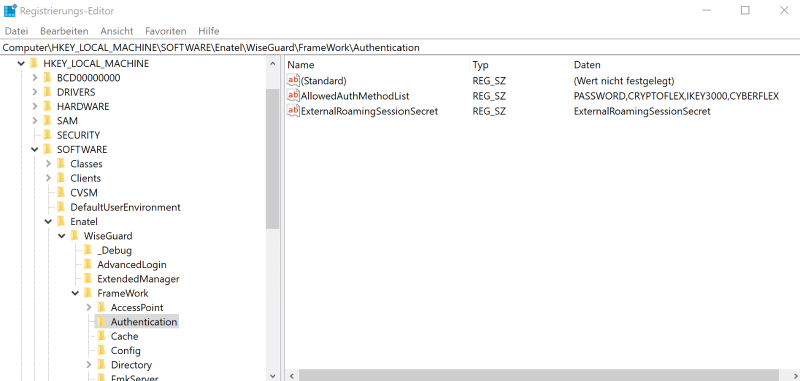Click the Registry Editor app icon in title bar
Viewport: 800px width, 381px height.
pos(10,11)
